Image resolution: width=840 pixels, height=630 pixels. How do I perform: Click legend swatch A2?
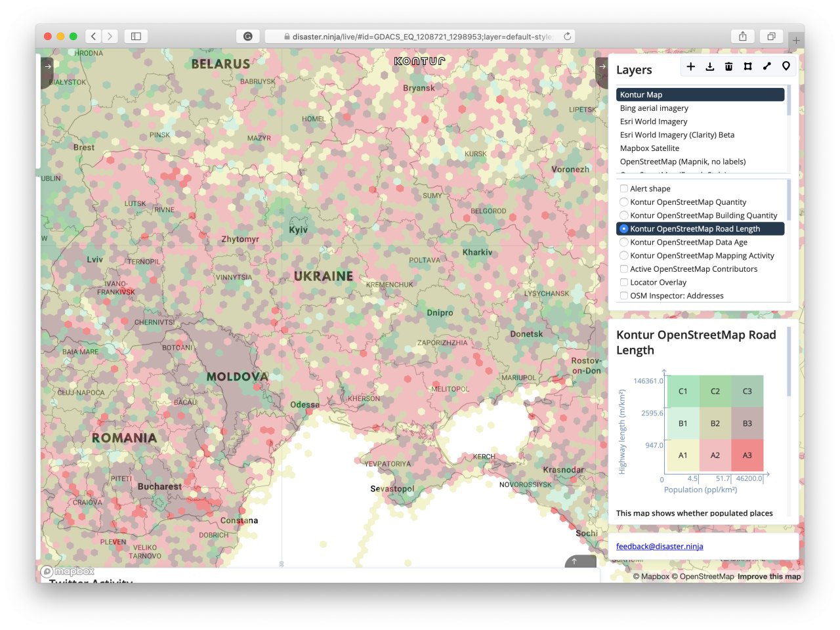715,455
